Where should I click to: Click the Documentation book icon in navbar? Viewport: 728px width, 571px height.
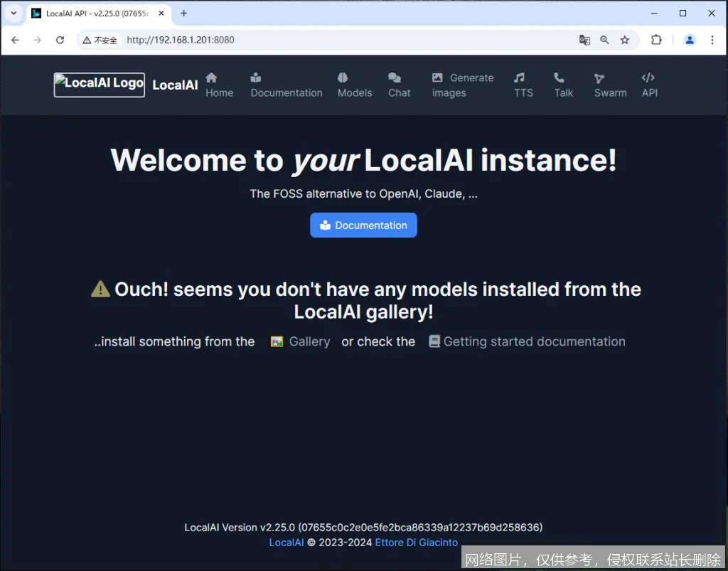(256, 78)
